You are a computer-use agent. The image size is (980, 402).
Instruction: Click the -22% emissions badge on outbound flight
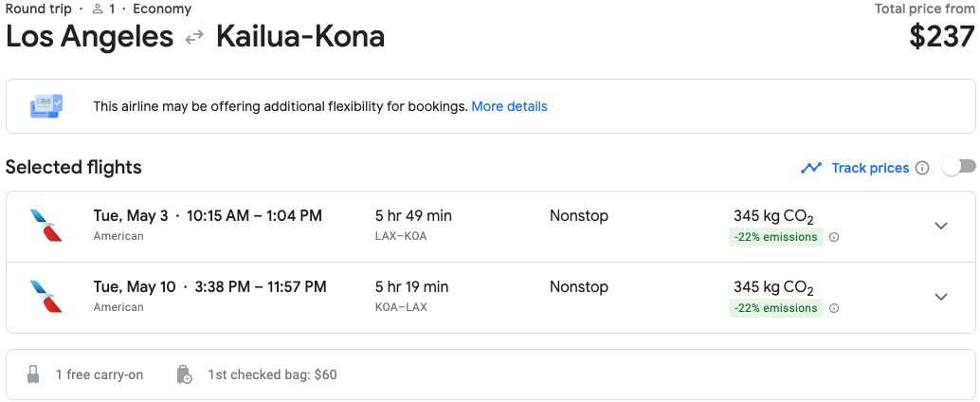(775, 237)
